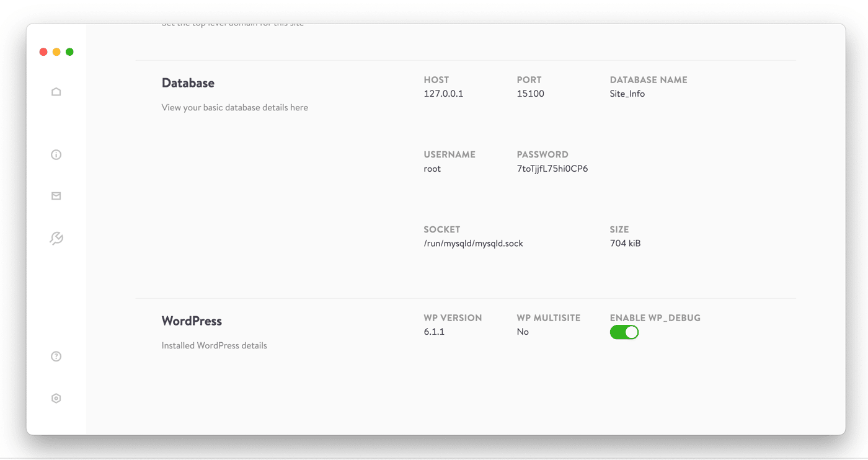Click the Database section heading
The image size is (868, 460).
[188, 83]
